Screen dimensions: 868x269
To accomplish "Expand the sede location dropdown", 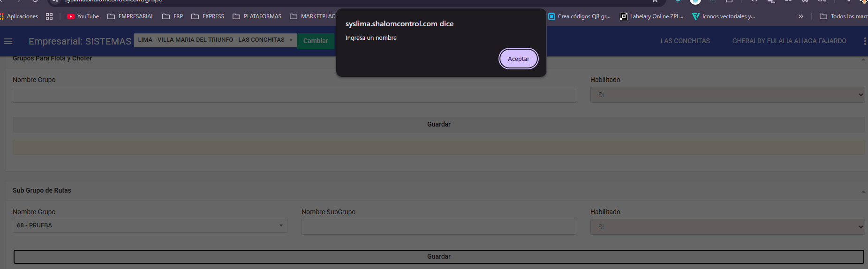I will (215, 40).
